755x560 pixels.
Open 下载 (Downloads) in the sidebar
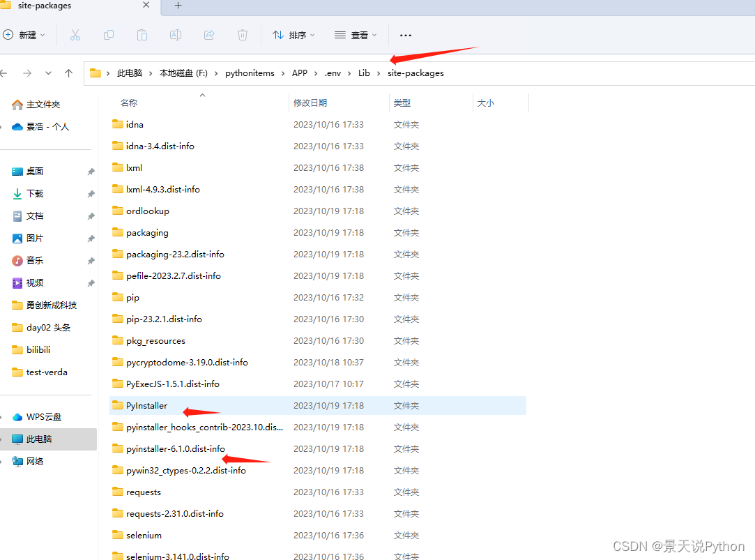[33, 193]
